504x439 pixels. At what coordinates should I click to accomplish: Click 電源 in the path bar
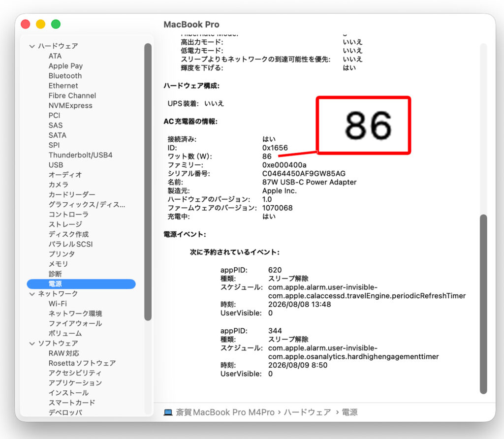pyautogui.click(x=349, y=412)
